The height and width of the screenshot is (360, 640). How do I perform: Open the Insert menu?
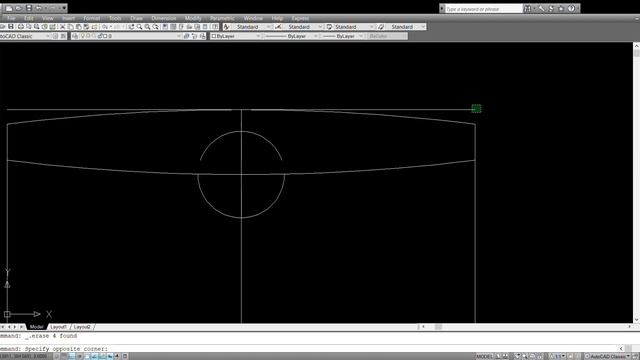pyautogui.click(x=68, y=18)
